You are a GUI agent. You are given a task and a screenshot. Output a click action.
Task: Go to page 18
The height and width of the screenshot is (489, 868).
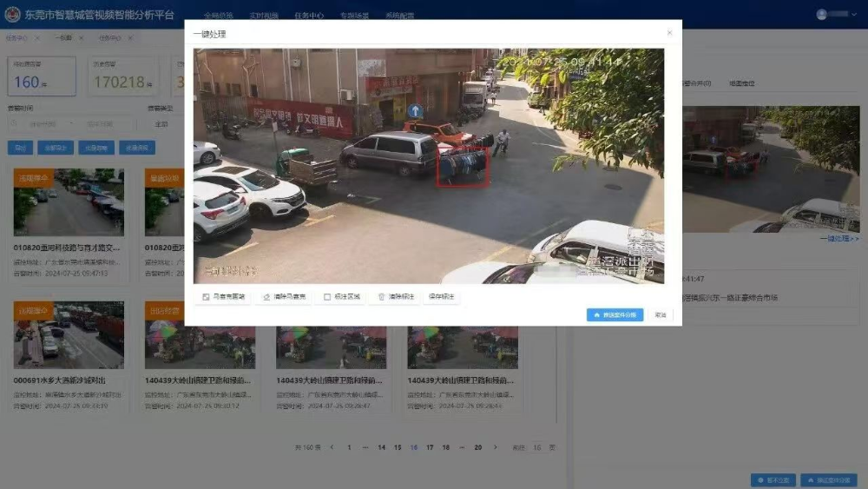click(x=445, y=447)
